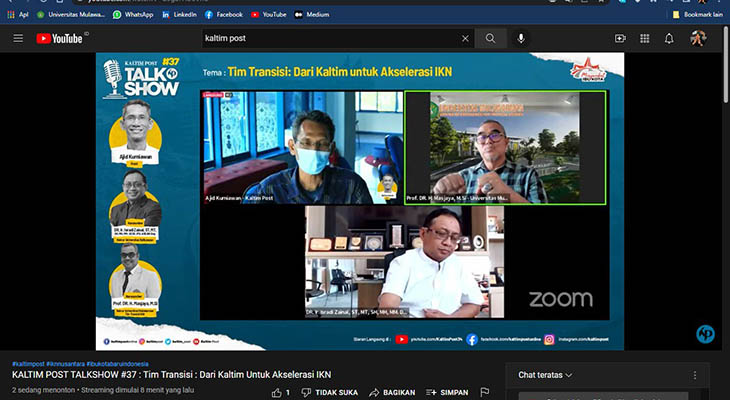
Task: Click the video player area
Action: coord(360,201)
